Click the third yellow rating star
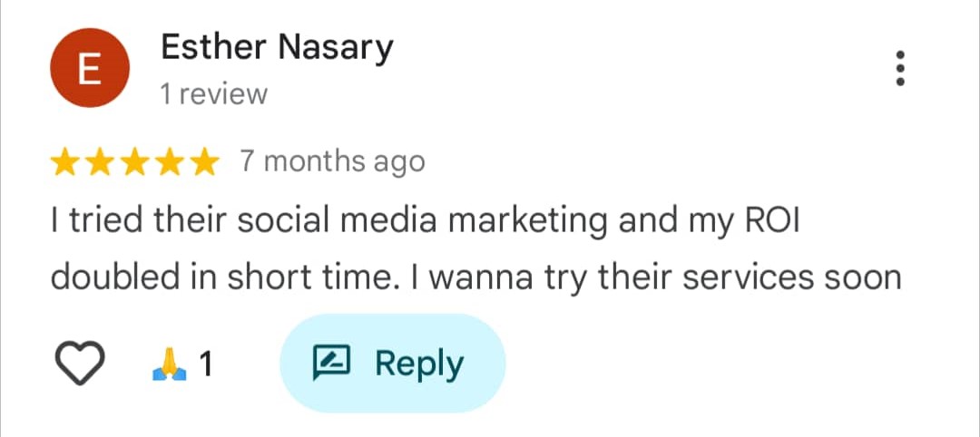Screen dimensions: 980x437 pos(135,162)
